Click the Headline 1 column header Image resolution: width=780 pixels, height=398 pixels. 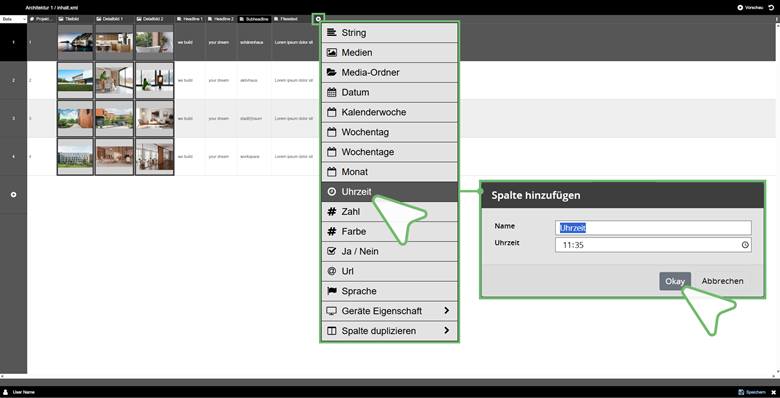coord(190,19)
